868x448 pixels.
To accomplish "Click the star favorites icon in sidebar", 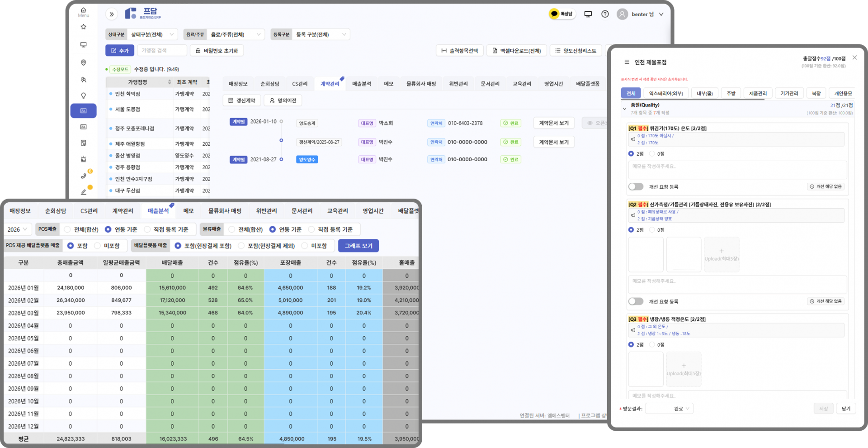I will 83,27.
